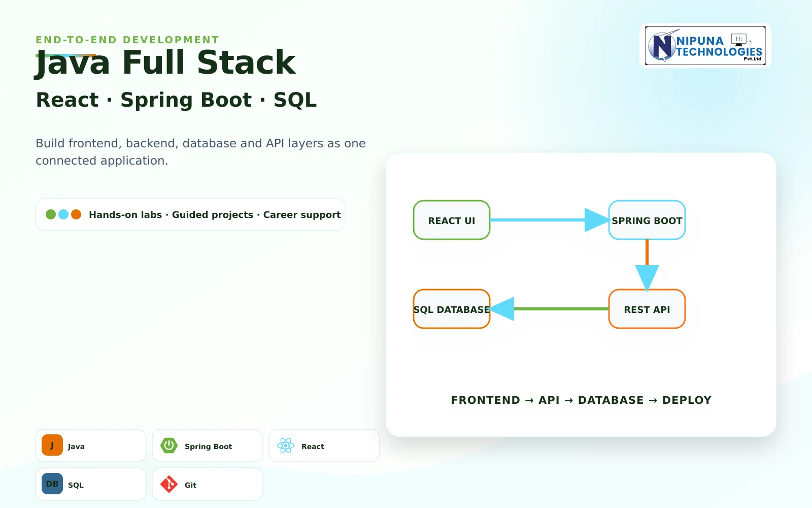This screenshot has height=508, width=812.
Task: Click the React atom icon
Action: [286, 446]
